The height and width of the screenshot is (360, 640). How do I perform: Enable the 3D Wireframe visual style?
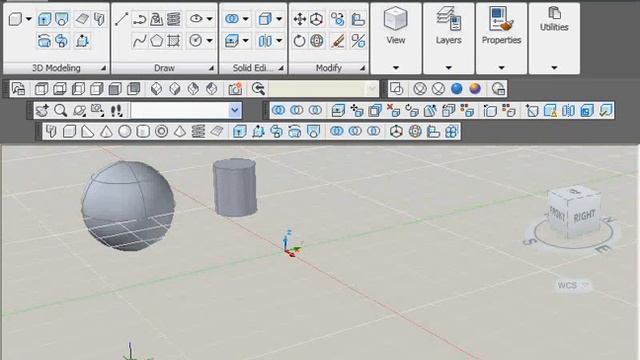point(420,89)
